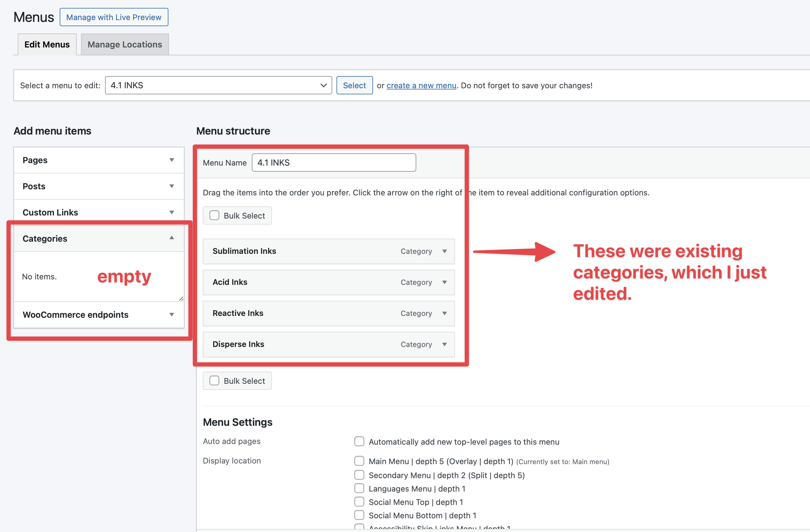810x532 pixels.
Task: Expand Reactive Inks item arrow
Action: [445, 313]
